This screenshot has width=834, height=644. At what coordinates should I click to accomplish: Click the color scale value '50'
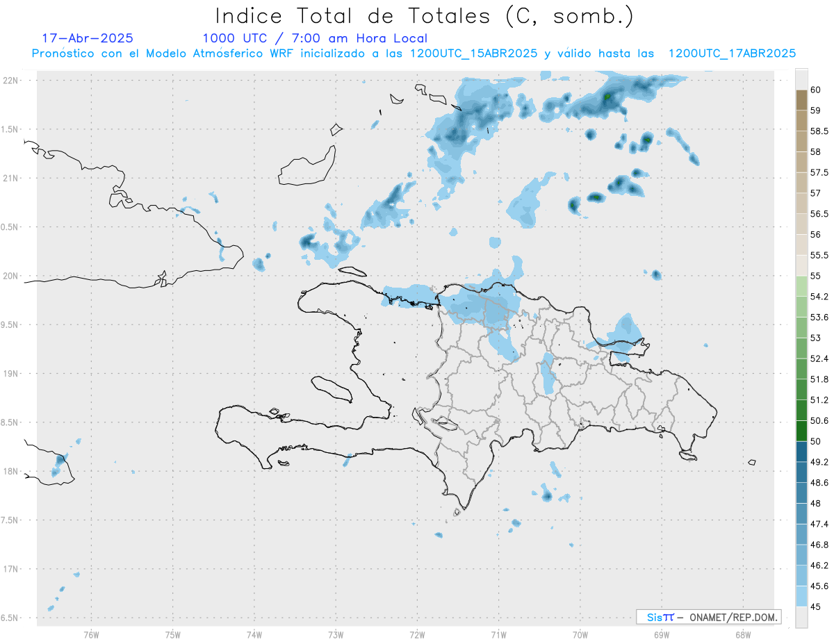[815, 441]
